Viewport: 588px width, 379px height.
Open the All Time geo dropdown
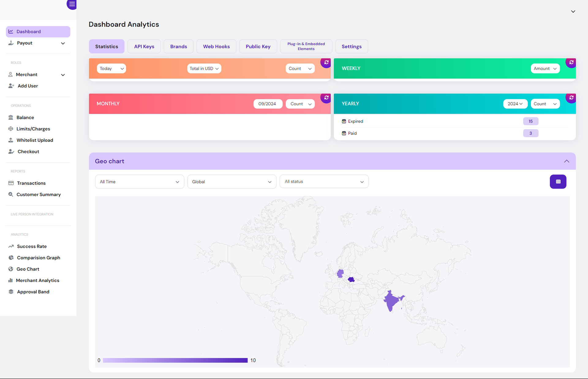(x=140, y=182)
